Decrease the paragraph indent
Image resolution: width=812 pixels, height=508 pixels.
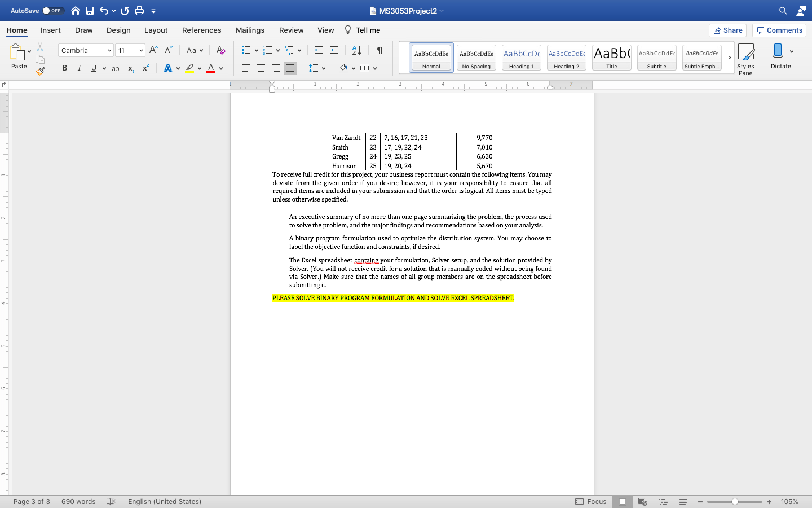click(319, 50)
